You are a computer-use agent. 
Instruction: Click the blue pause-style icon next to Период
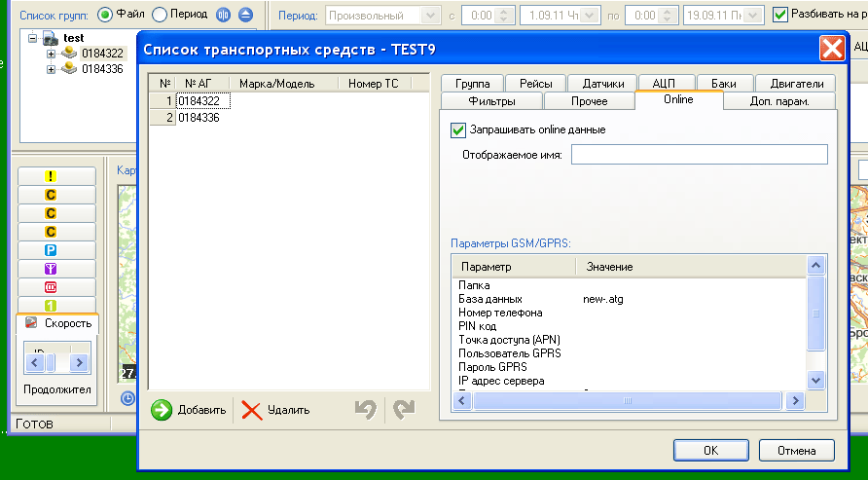(x=223, y=15)
